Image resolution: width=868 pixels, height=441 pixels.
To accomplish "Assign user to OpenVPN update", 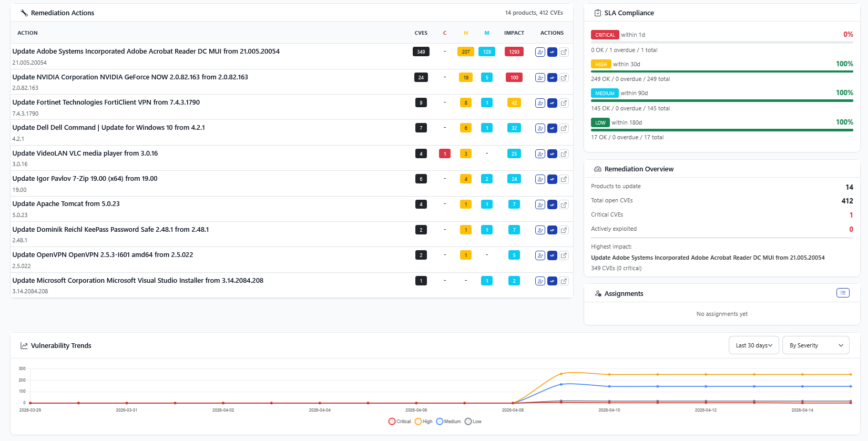I will click(540, 255).
